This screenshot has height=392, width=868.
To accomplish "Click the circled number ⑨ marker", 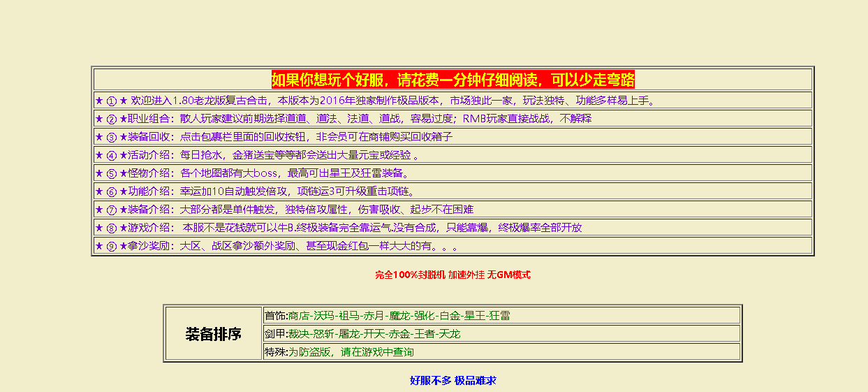I will 112,246.
